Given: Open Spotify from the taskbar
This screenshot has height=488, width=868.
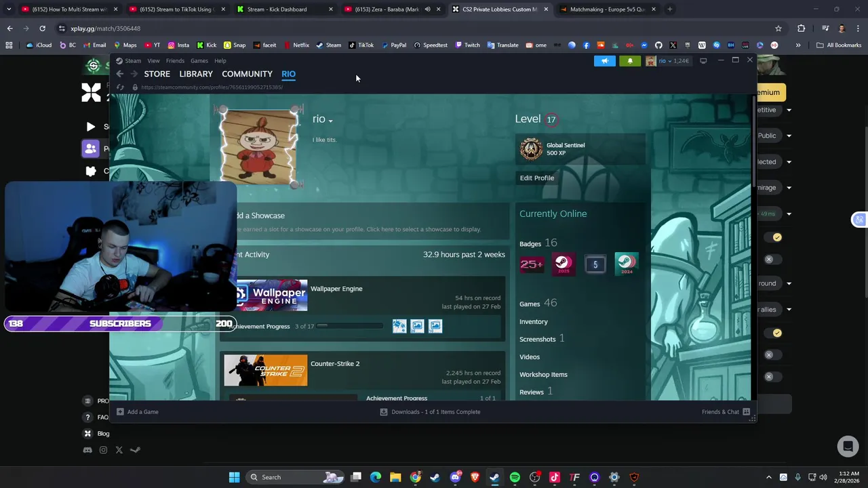Looking at the screenshot, I should [515, 477].
